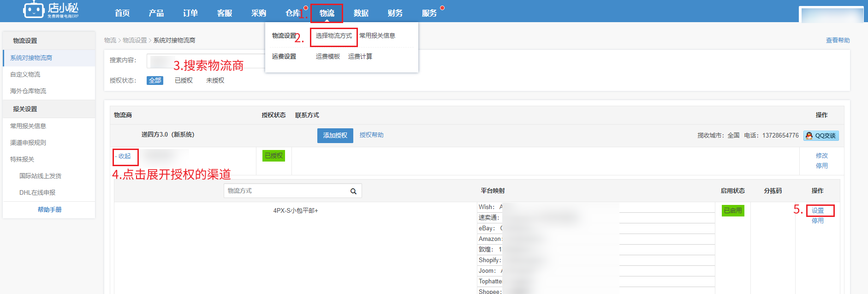868x294 pixels.
Task: Click the Shopify platform mapping row
Action: coord(596,260)
